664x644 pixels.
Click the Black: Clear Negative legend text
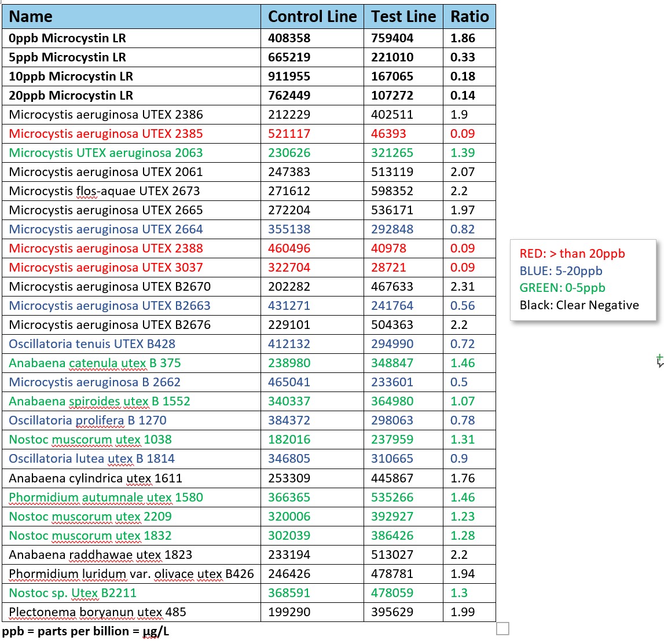[x=579, y=305]
